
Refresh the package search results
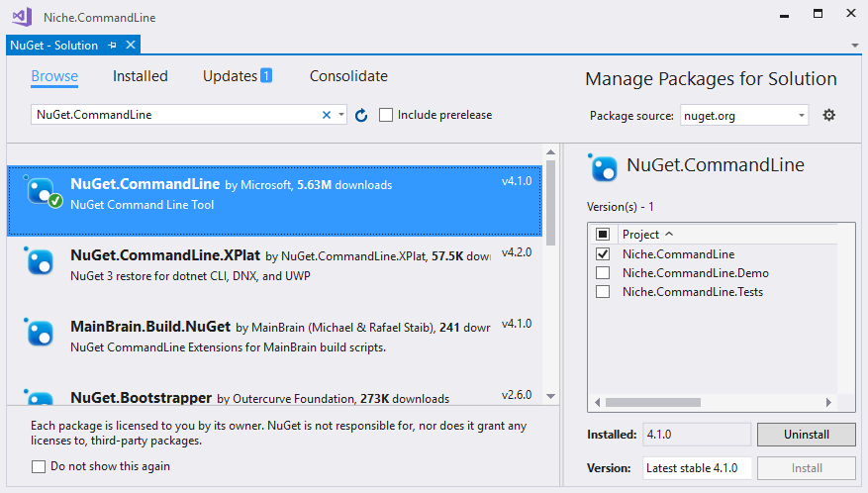click(361, 115)
